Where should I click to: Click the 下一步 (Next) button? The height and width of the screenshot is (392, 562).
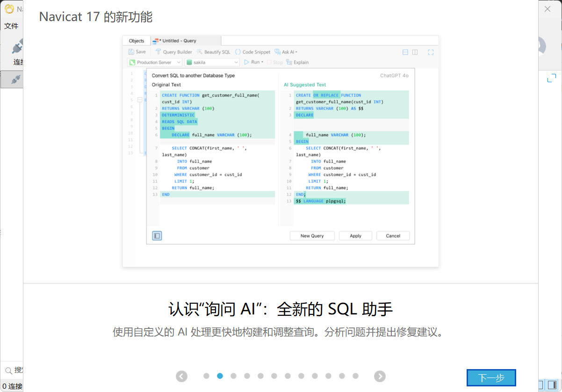[491, 378]
